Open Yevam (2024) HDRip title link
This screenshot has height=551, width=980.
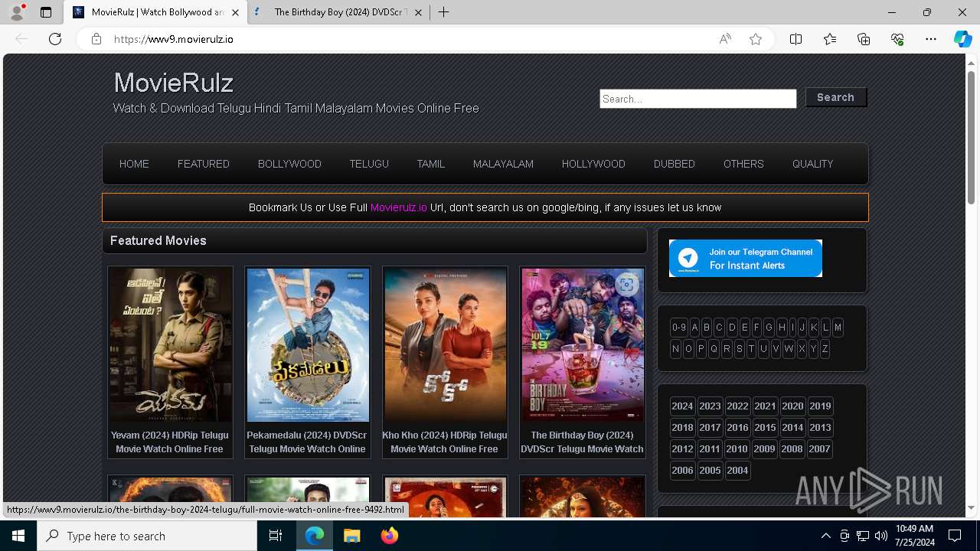[170, 442]
